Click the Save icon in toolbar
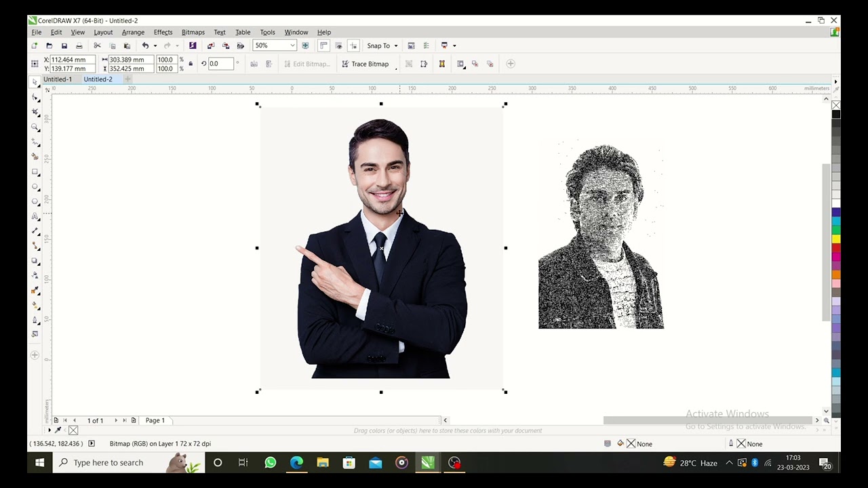 [x=64, y=45]
